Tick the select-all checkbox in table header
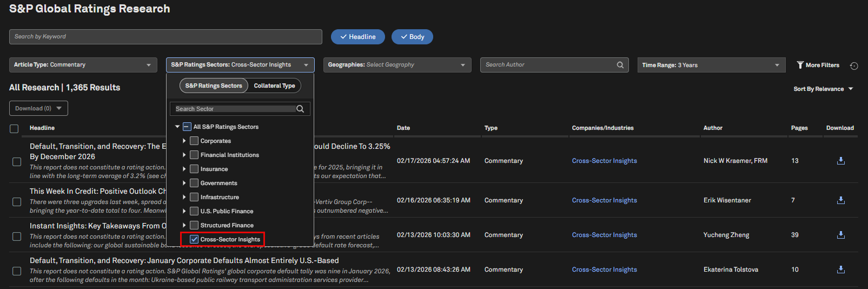This screenshot has height=289, width=868. [14, 128]
